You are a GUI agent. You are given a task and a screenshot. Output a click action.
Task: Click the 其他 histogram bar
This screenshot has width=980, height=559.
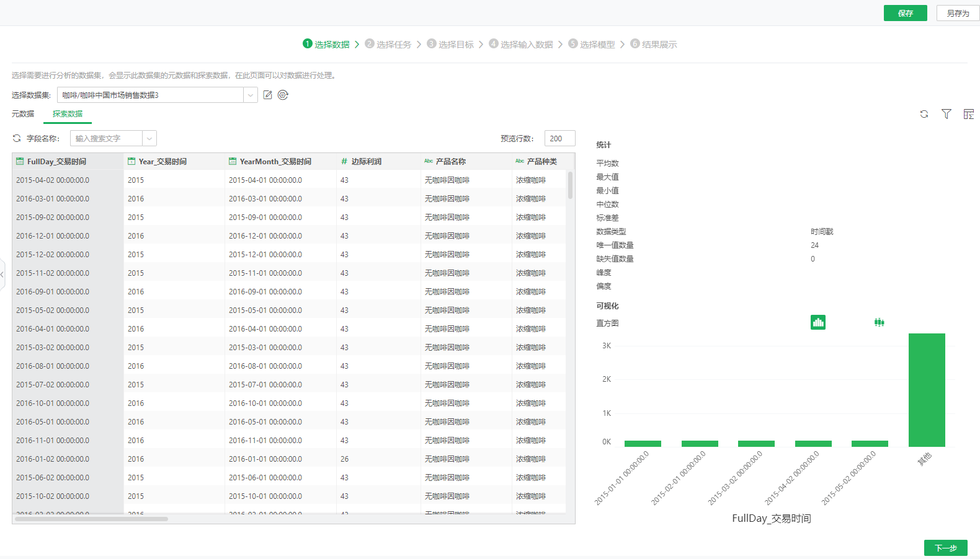tap(927, 390)
